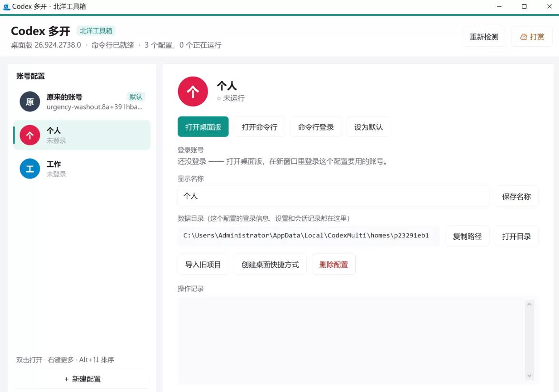Click the 操作记录 label
Viewport: 559px width, 392px height.
(191, 288)
